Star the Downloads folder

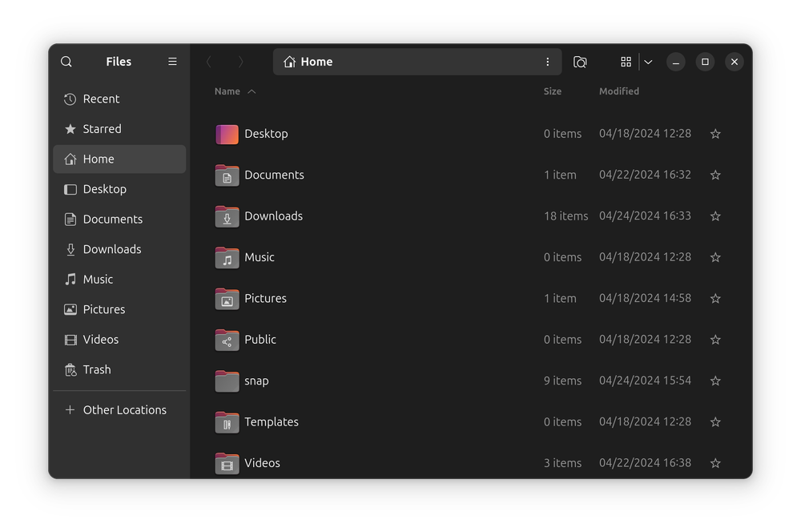(x=715, y=216)
